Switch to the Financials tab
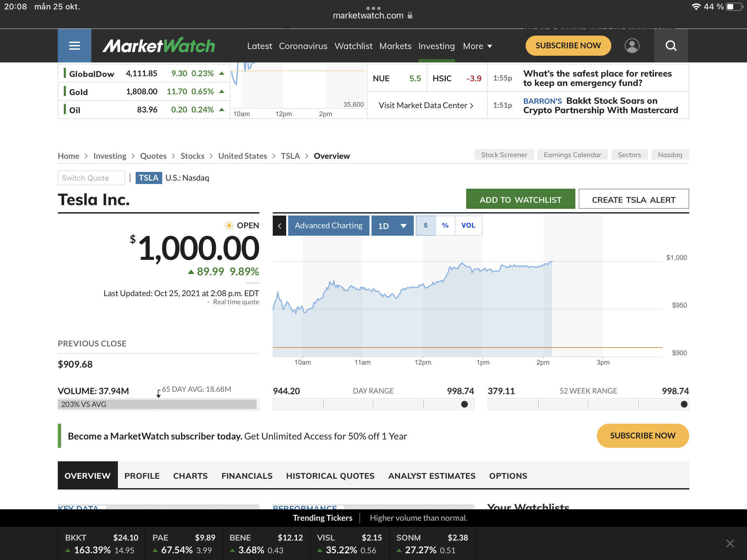This screenshot has height=560, width=747. 247,475
